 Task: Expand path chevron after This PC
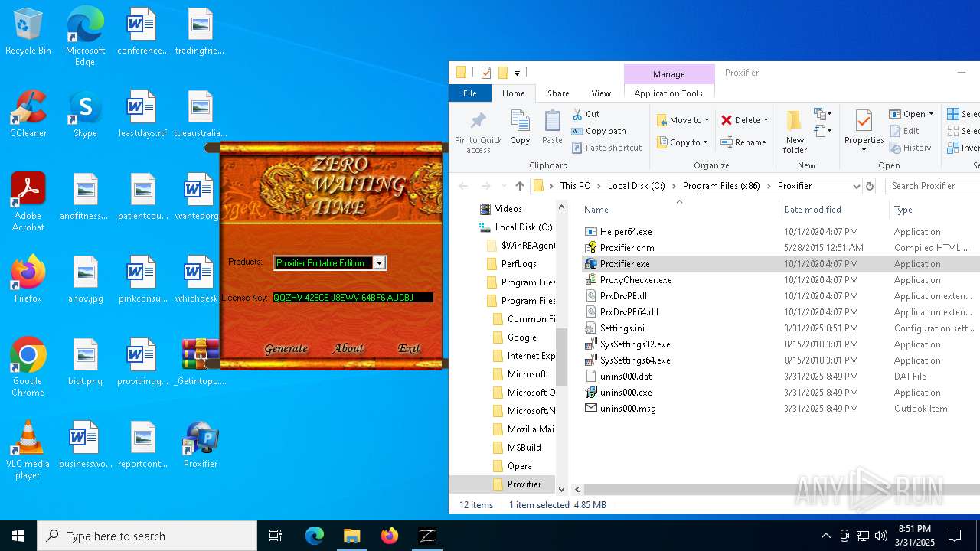599,186
